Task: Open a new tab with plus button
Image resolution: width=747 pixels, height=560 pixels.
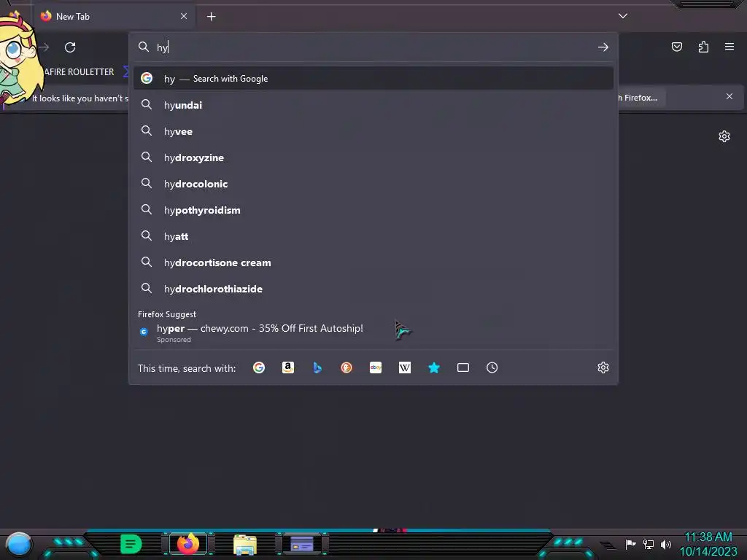Action: pyautogui.click(x=211, y=17)
